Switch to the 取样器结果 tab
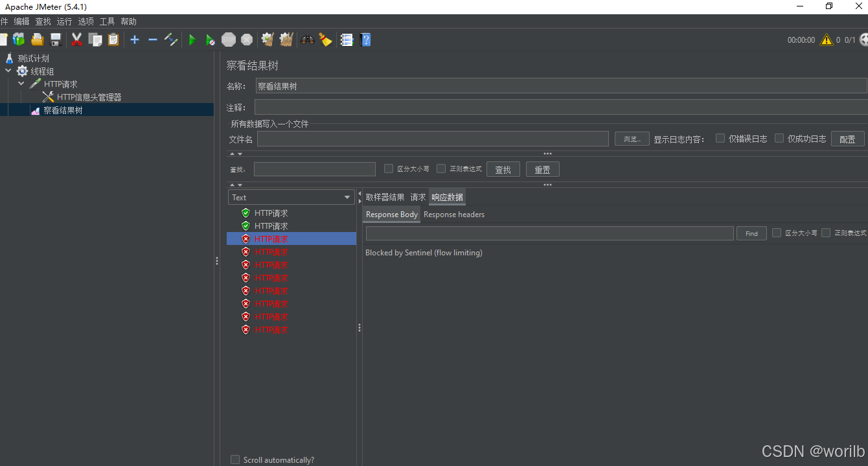868x466 pixels. click(385, 197)
